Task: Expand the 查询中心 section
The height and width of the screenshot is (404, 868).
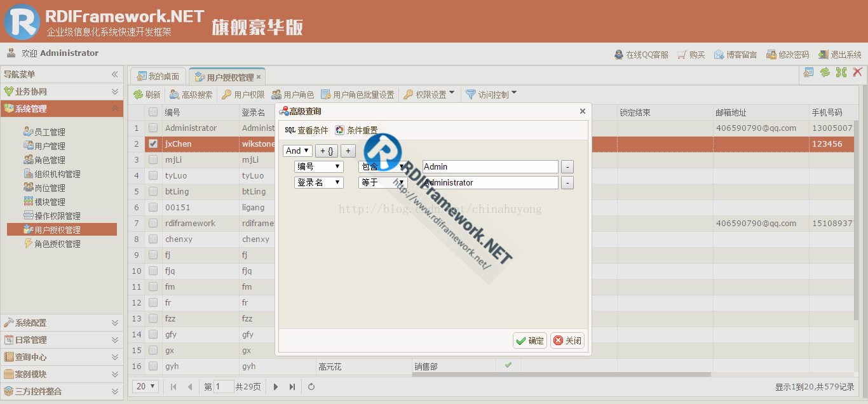Action: coord(62,357)
